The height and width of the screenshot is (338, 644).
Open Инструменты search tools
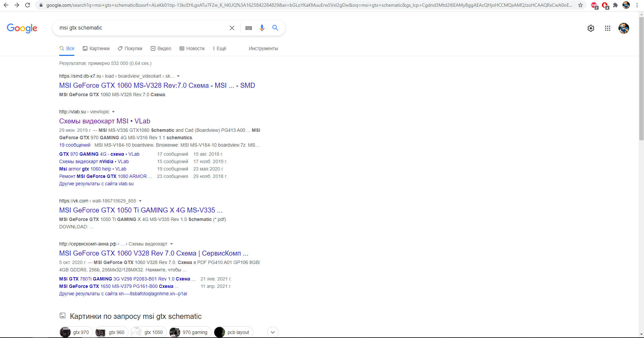click(x=263, y=48)
